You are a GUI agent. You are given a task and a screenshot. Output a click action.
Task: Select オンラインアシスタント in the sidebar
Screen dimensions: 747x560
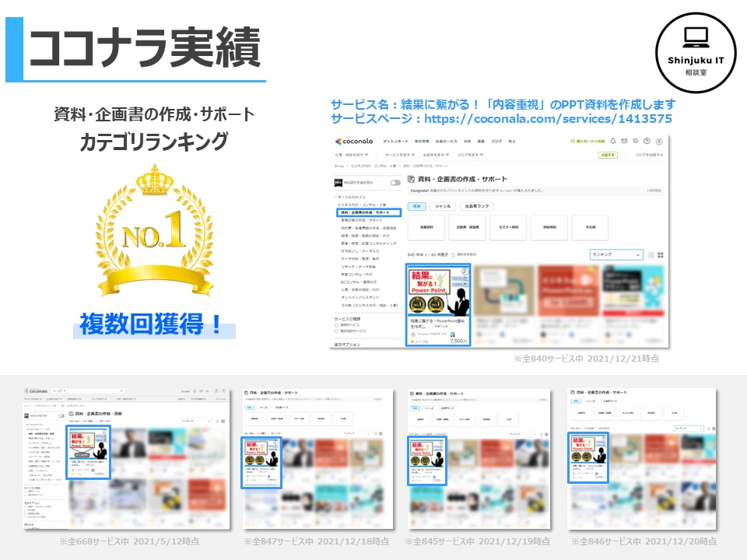click(x=360, y=297)
